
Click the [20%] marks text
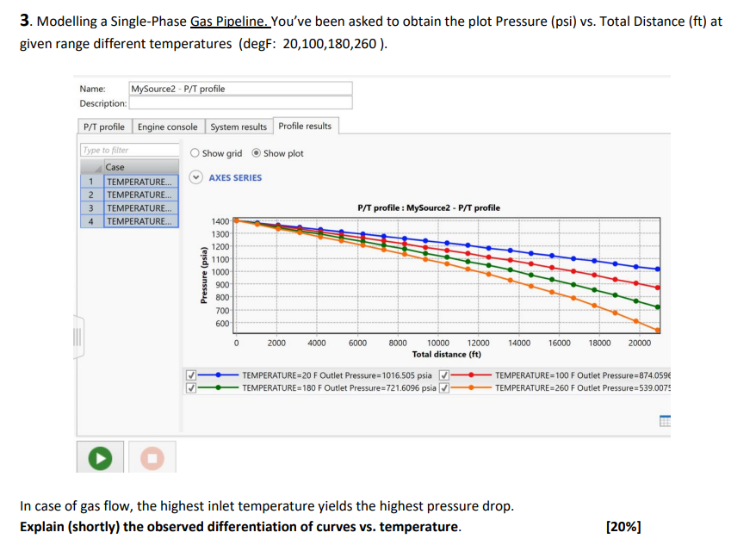tap(624, 526)
